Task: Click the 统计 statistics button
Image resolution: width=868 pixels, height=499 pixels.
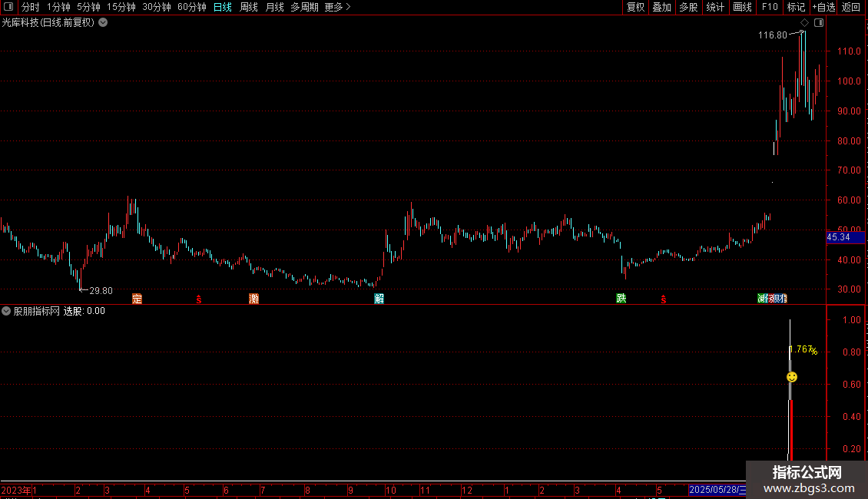Action: (714, 7)
